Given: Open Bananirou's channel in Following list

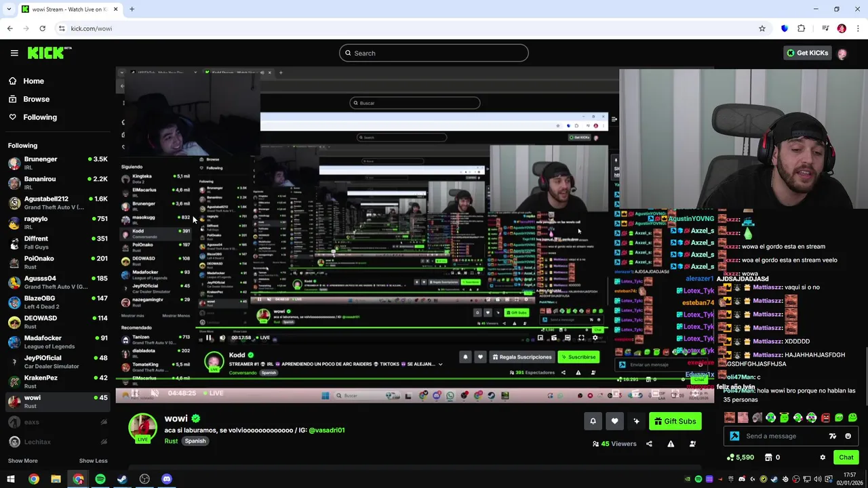Looking at the screenshot, I should [58, 182].
